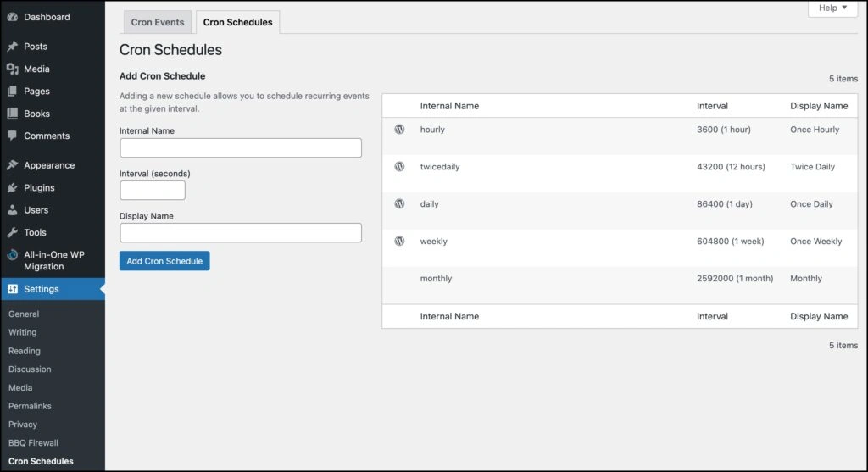Focus the Internal Name text field
This screenshot has width=868, height=472.
click(241, 148)
